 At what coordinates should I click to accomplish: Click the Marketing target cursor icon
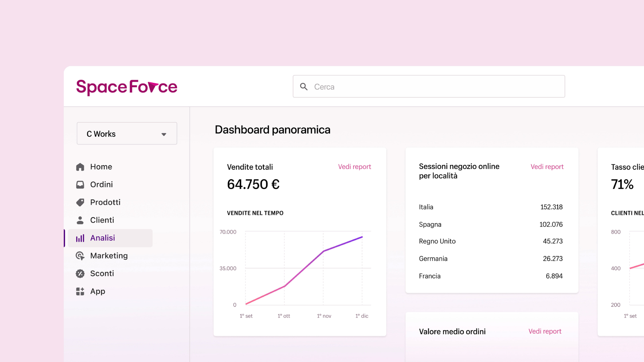click(x=80, y=256)
